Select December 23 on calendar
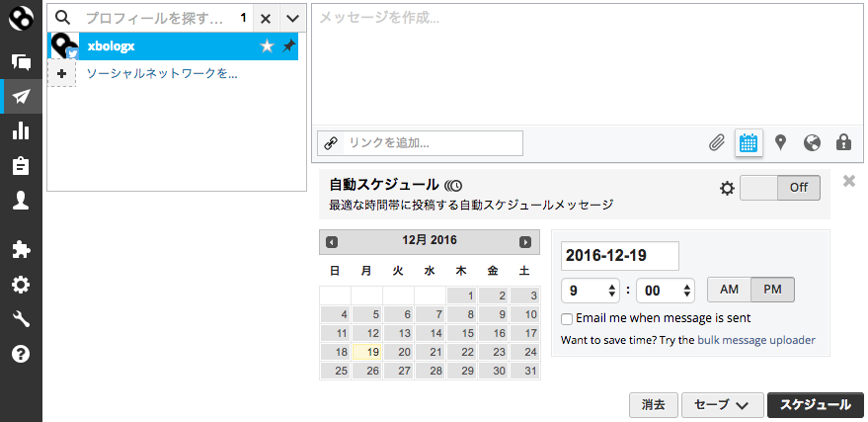868x422 pixels. point(493,352)
